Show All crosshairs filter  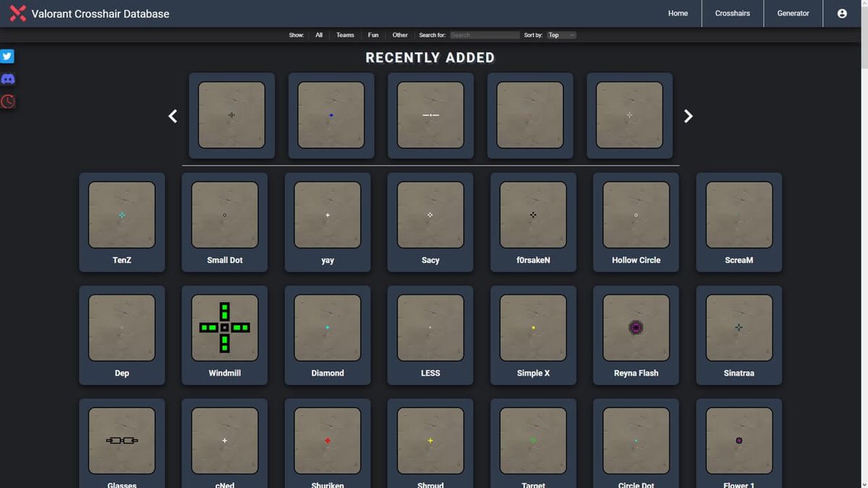(x=319, y=35)
